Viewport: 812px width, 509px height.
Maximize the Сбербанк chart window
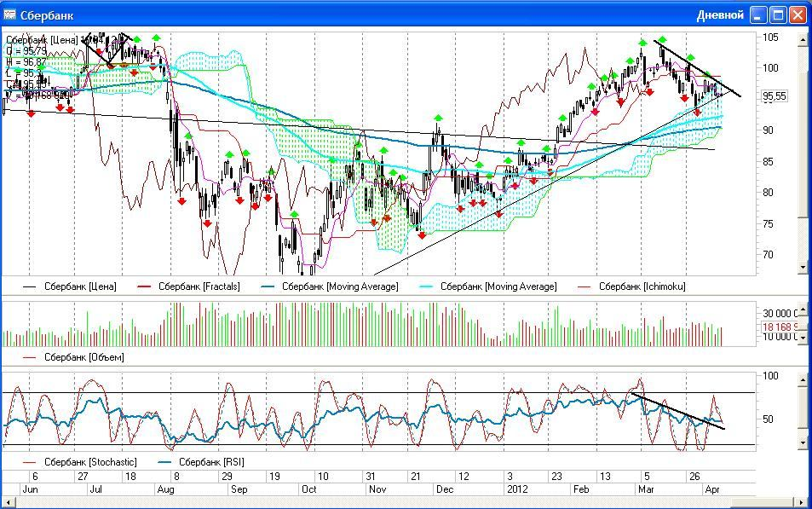tap(778, 15)
